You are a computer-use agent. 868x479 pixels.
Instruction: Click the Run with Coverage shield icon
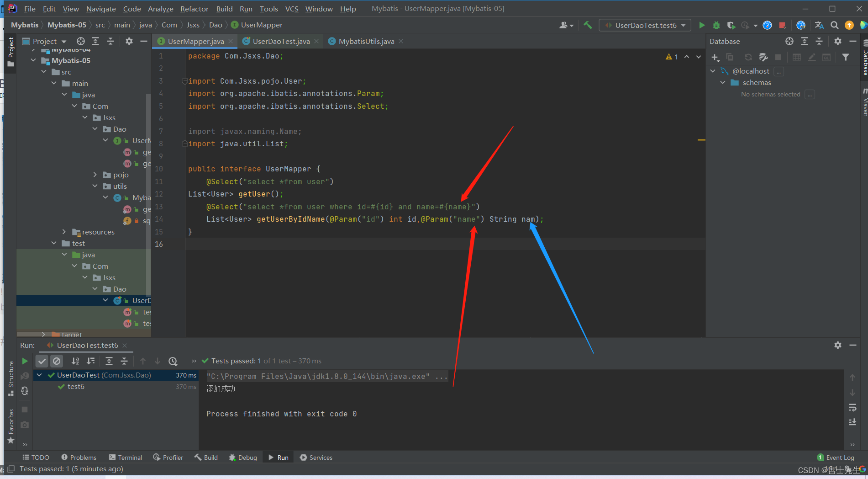[731, 25]
